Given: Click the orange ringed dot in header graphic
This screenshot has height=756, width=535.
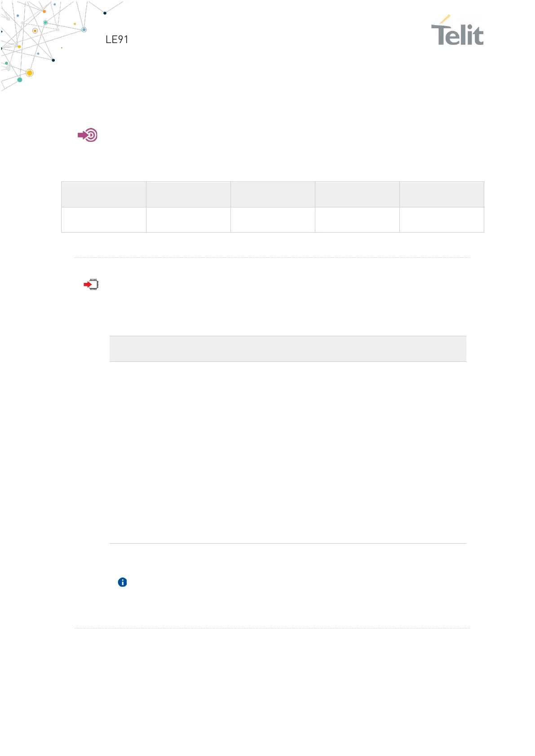Looking at the screenshot, I should [x=35, y=31].
